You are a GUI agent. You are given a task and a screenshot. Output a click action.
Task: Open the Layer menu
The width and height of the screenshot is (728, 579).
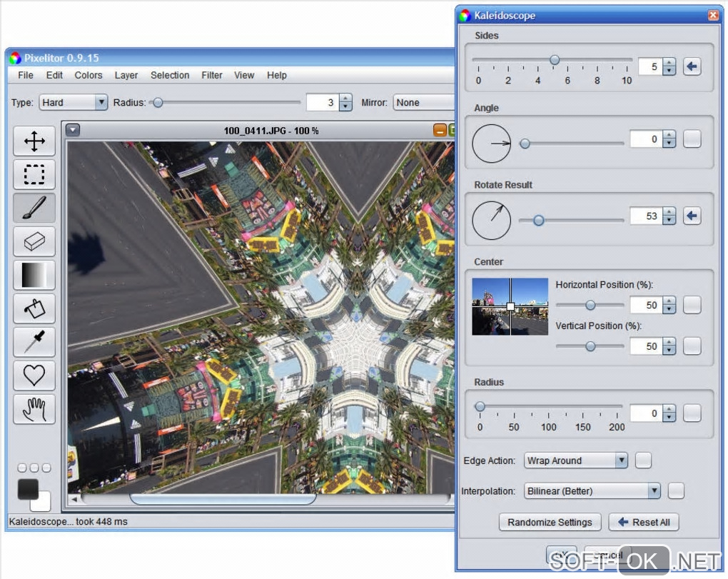[x=126, y=75]
